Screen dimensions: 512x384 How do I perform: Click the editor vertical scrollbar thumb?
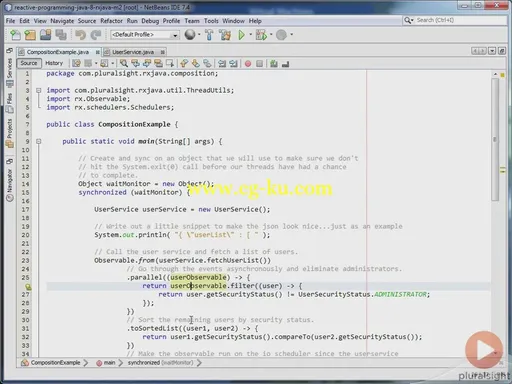click(495, 140)
